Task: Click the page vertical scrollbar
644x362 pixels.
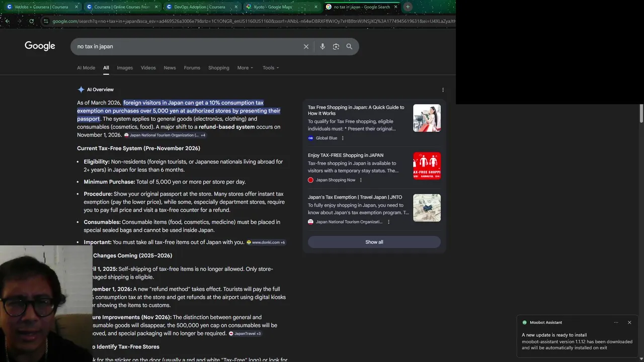Action: click(641, 113)
